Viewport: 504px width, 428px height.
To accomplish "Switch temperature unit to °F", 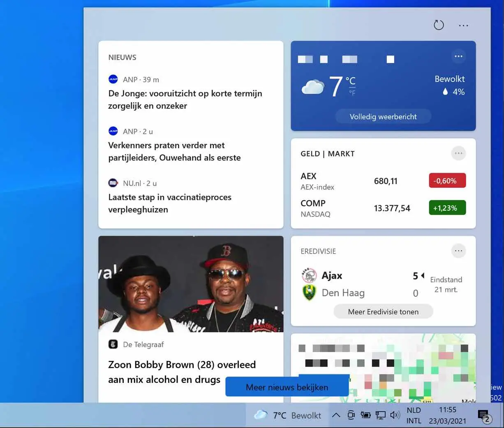I will [352, 93].
